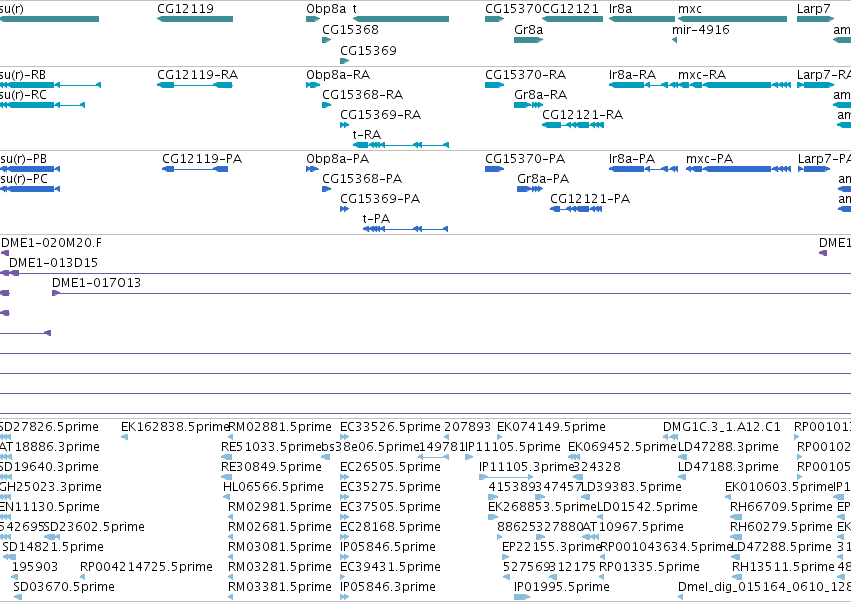851x602 pixels.
Task: Click the SD03670.5prime EST
Action: point(18,597)
